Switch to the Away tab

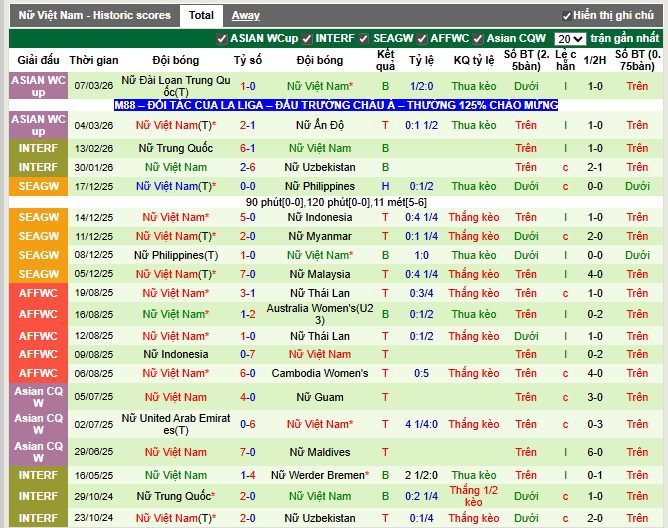point(245,15)
